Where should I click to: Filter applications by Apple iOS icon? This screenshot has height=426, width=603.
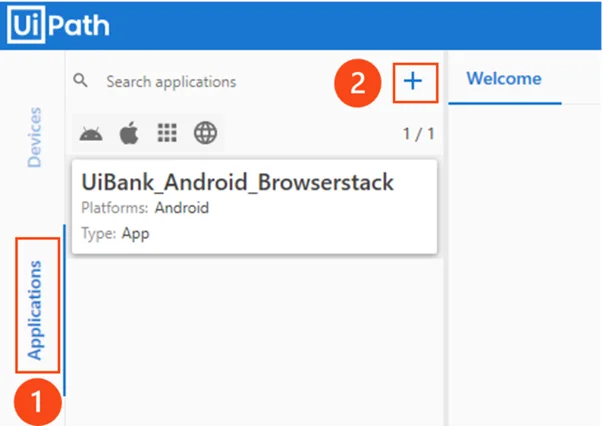(x=128, y=133)
